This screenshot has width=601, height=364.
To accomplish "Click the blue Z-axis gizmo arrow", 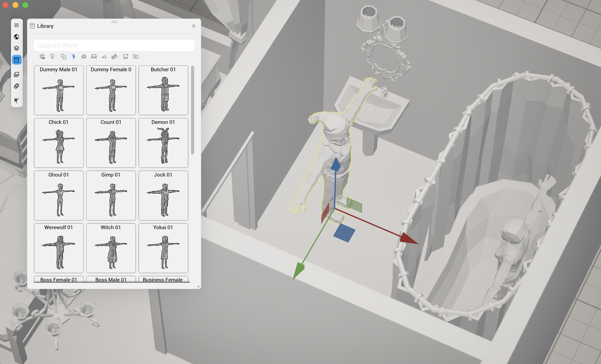I will [x=336, y=164].
